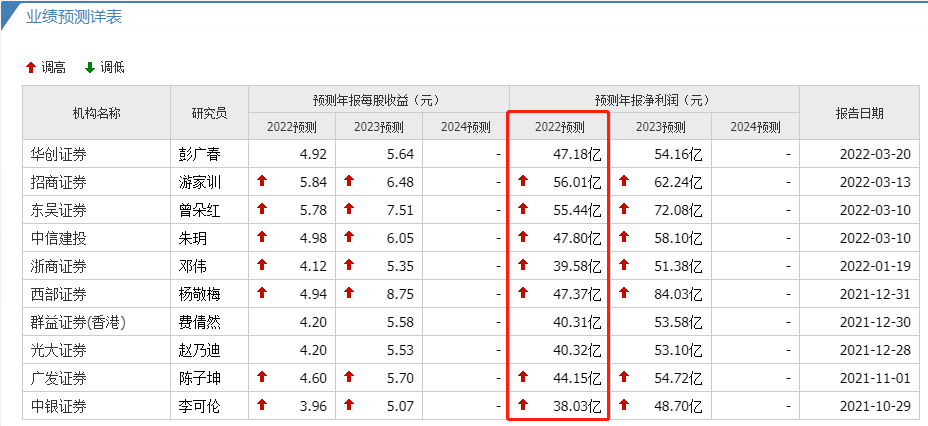
Task: Click red up arrow beside 72.08亿
Action: click(x=624, y=209)
